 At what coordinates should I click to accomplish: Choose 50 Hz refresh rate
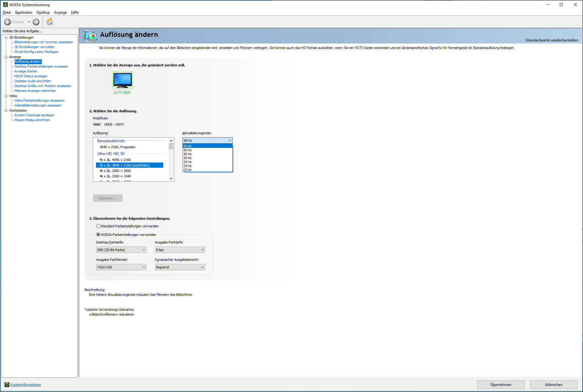pyautogui.click(x=207, y=150)
